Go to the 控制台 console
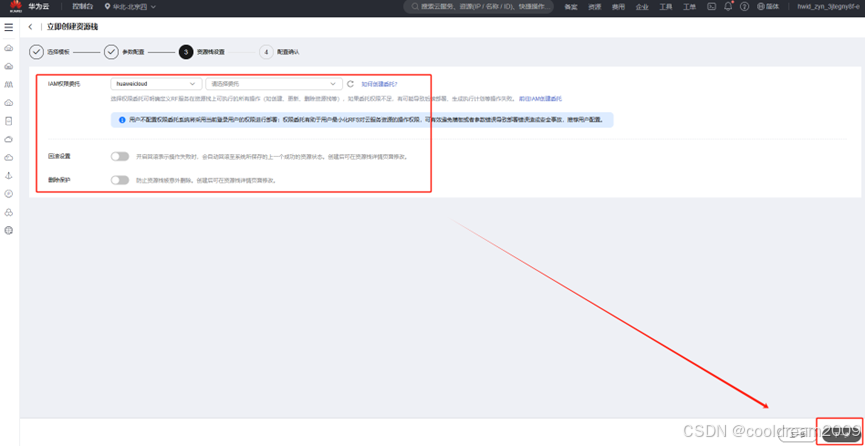Image resolution: width=865 pixels, height=446 pixels. point(82,7)
